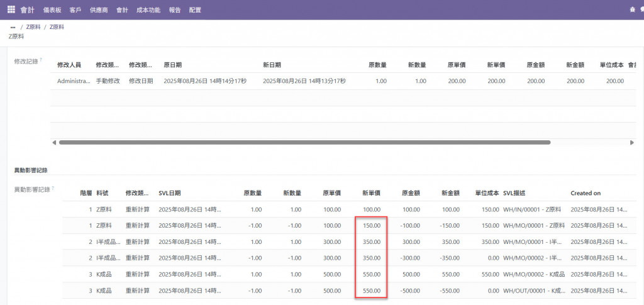The height and width of the screenshot is (305, 644).
Task: Click the 會計 app title
Action: 28,10
